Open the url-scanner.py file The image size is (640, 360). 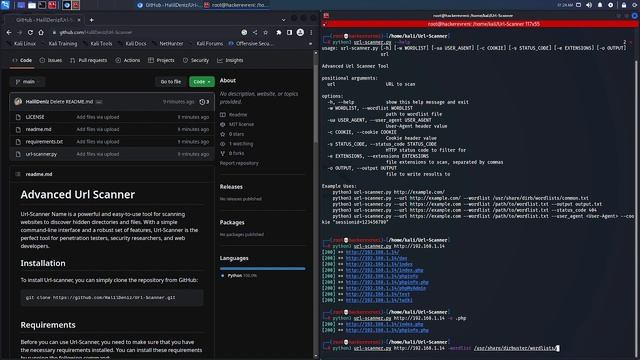point(41,154)
